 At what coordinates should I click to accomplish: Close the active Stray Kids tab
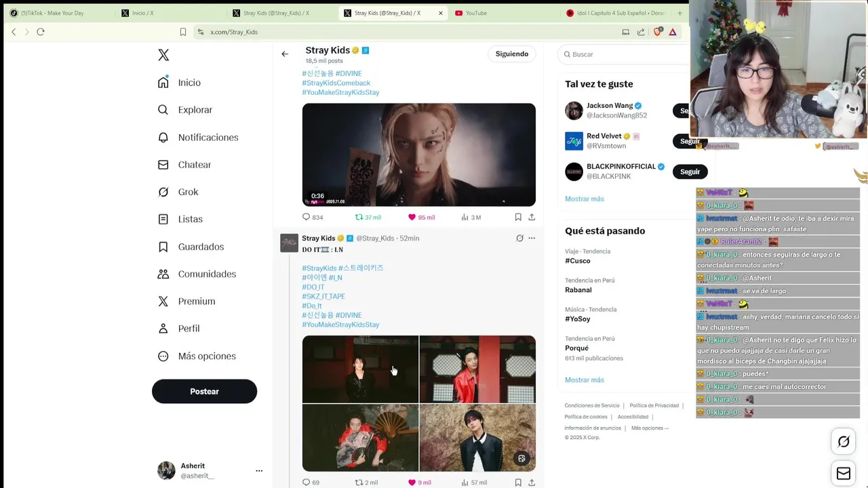(441, 13)
